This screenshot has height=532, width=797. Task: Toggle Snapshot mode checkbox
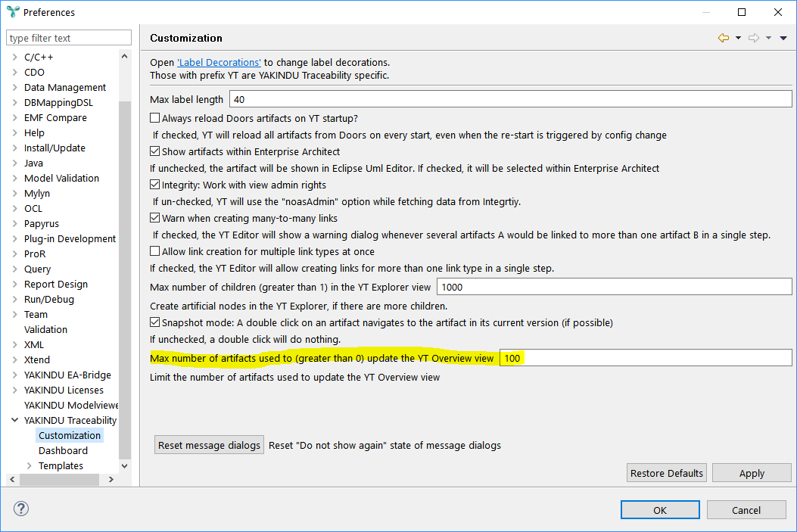tap(155, 322)
